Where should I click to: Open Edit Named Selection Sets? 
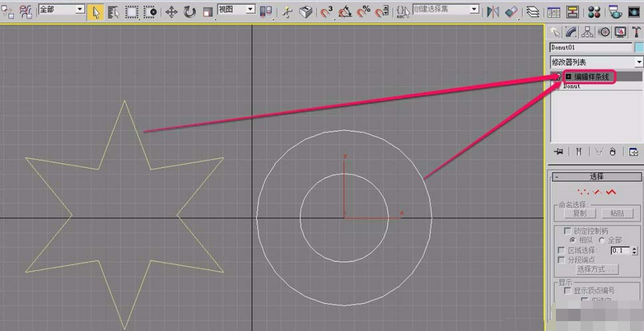tap(404, 12)
